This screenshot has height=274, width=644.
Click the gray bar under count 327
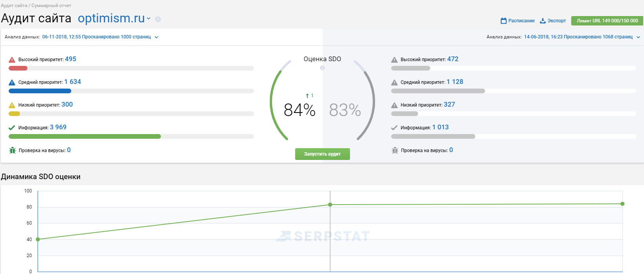point(404,114)
